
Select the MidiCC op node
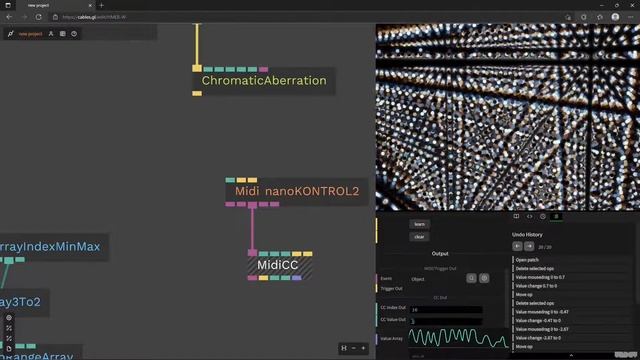click(x=280, y=265)
